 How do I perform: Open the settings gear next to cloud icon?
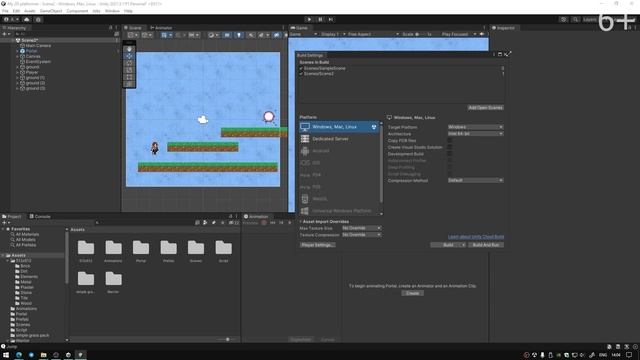coord(38,19)
